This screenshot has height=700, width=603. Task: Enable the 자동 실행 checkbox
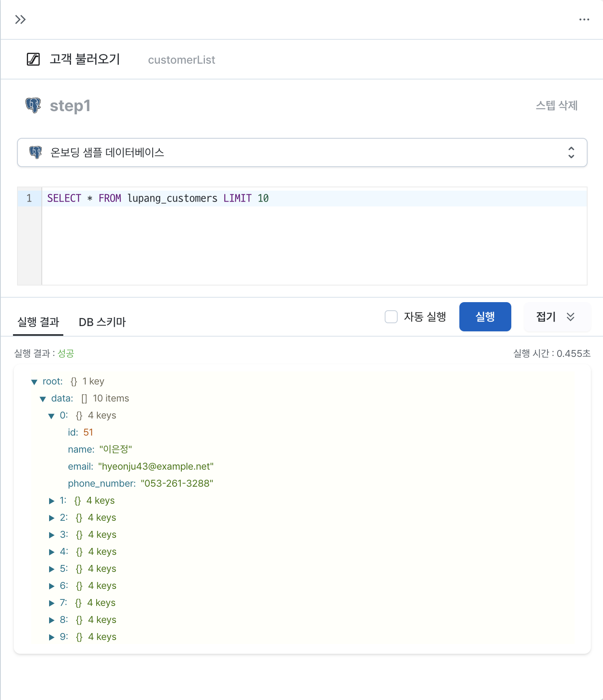(391, 317)
